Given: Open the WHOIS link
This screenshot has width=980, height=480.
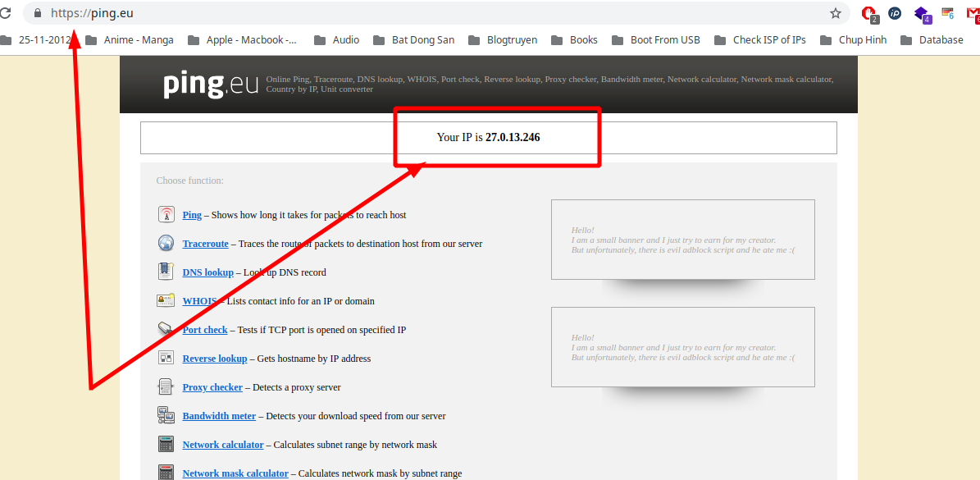Looking at the screenshot, I should click(200, 301).
